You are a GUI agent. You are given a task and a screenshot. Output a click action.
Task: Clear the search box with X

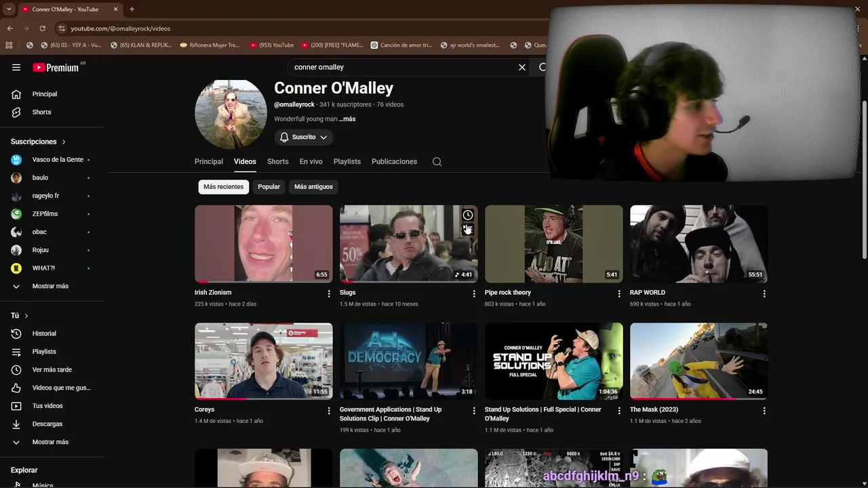[x=522, y=67]
